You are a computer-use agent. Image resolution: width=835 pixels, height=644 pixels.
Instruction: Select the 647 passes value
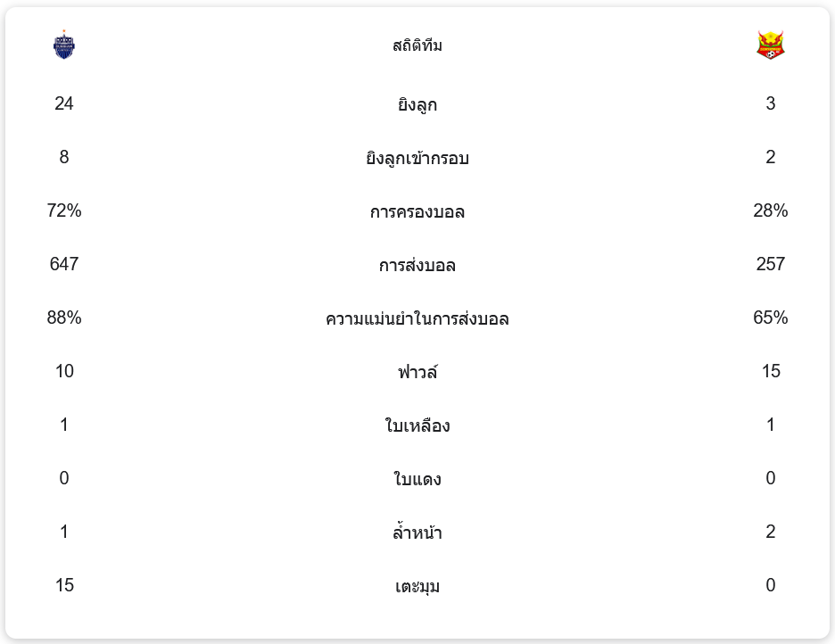tap(64, 265)
